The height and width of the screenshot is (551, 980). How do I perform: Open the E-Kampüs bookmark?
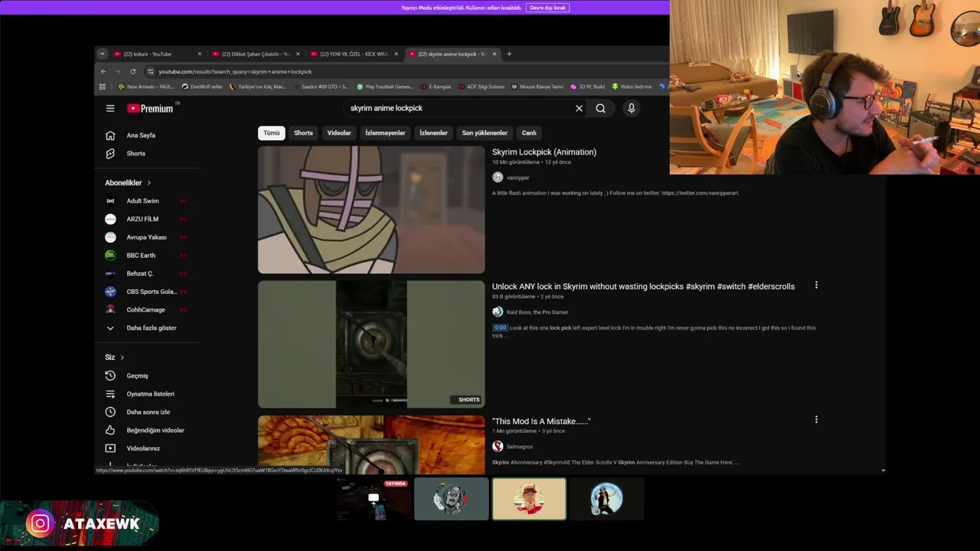coord(436,87)
